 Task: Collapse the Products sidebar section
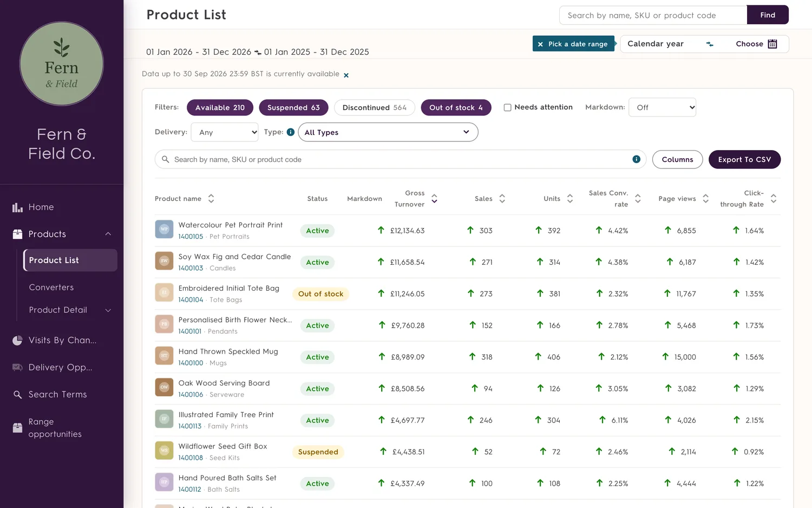108,234
